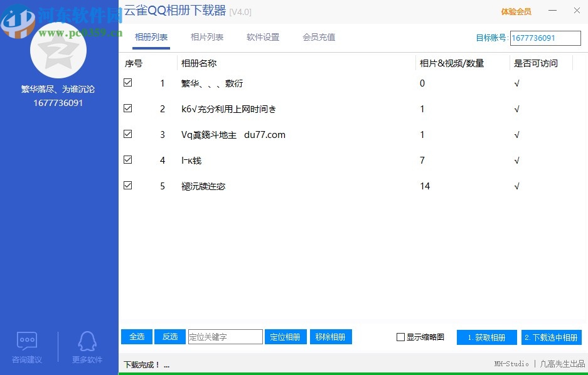Switch to the 相片列表 tab
This screenshot has height=375, width=588.
(207, 37)
